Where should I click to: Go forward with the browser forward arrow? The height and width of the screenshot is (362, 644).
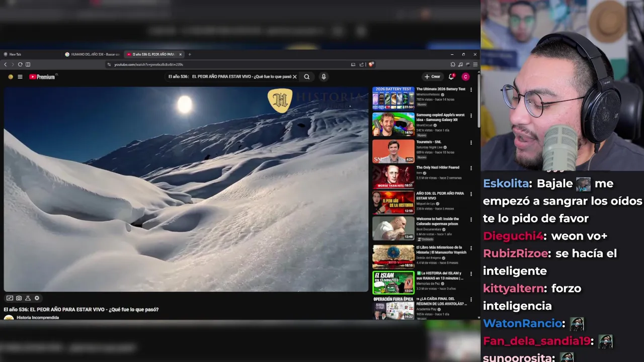point(13,64)
